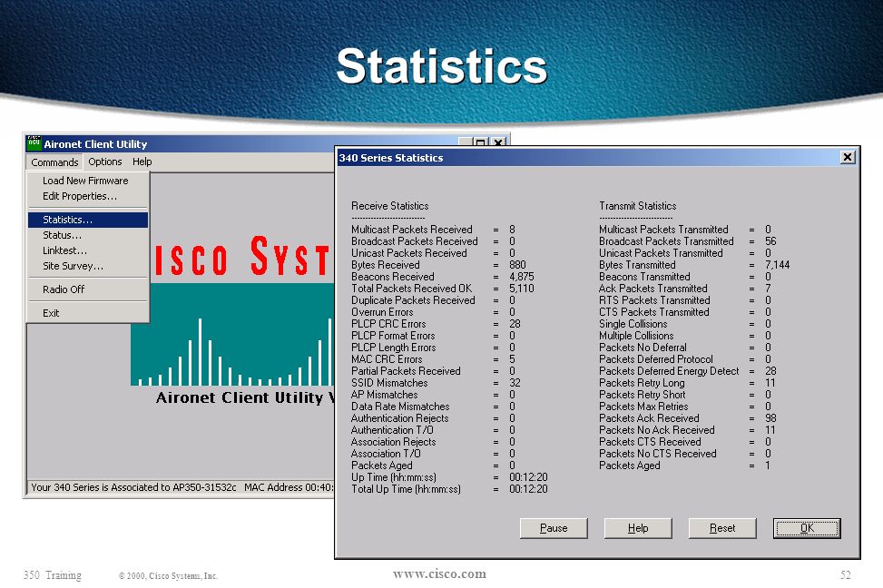
Task: Click 'Transmit Statistics' heading
Action: tap(637, 206)
